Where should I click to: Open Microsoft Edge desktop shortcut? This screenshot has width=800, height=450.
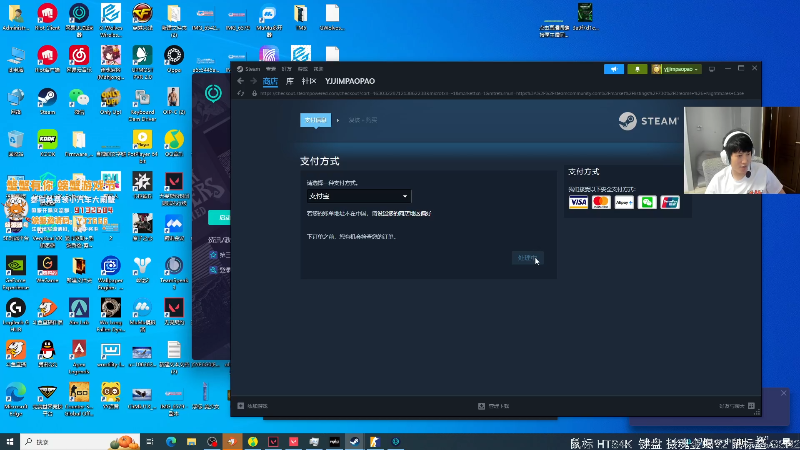pos(16,399)
